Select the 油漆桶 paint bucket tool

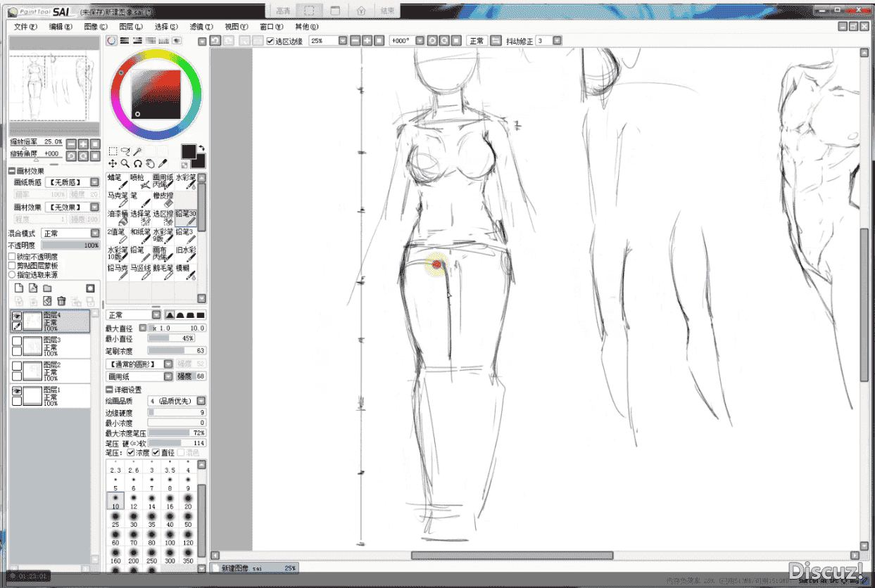118,217
